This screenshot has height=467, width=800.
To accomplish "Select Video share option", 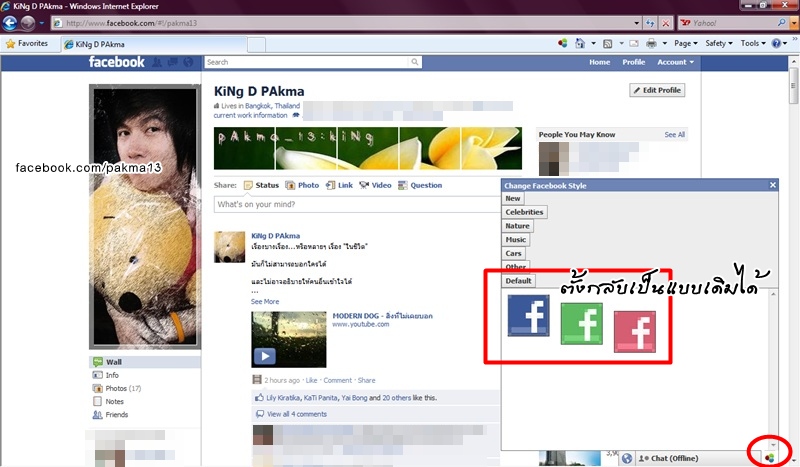I will coord(375,185).
